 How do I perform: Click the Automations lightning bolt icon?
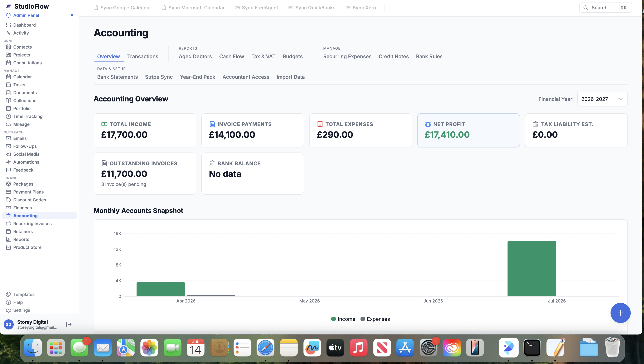(x=8, y=162)
